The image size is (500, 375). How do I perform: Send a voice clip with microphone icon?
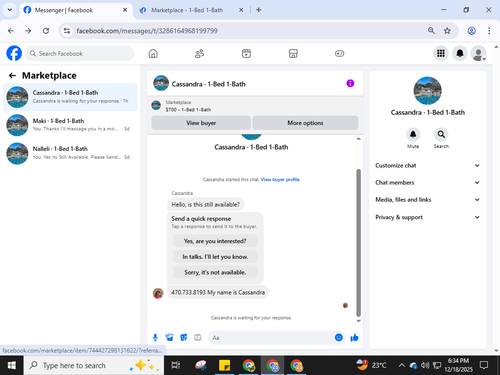[x=155, y=338]
